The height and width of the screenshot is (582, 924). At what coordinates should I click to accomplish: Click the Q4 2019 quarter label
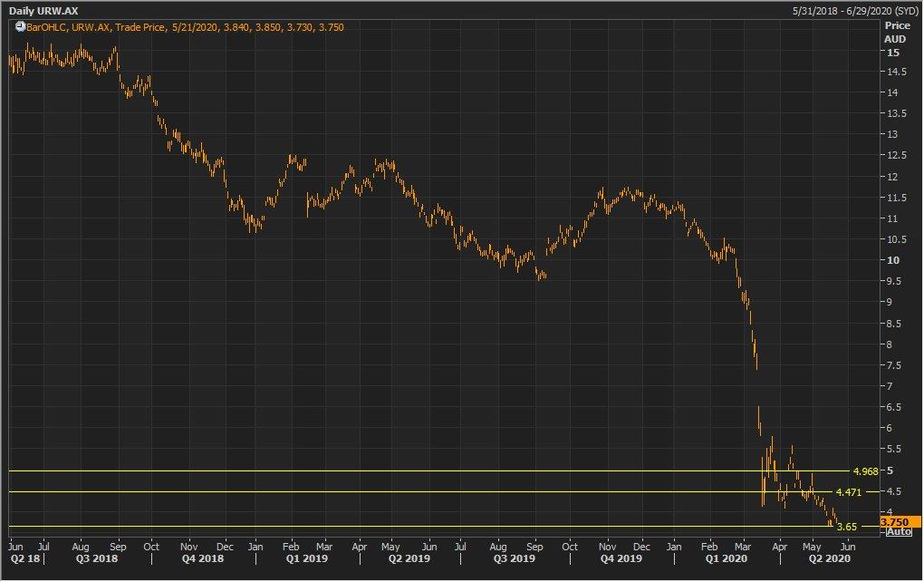[x=622, y=559]
